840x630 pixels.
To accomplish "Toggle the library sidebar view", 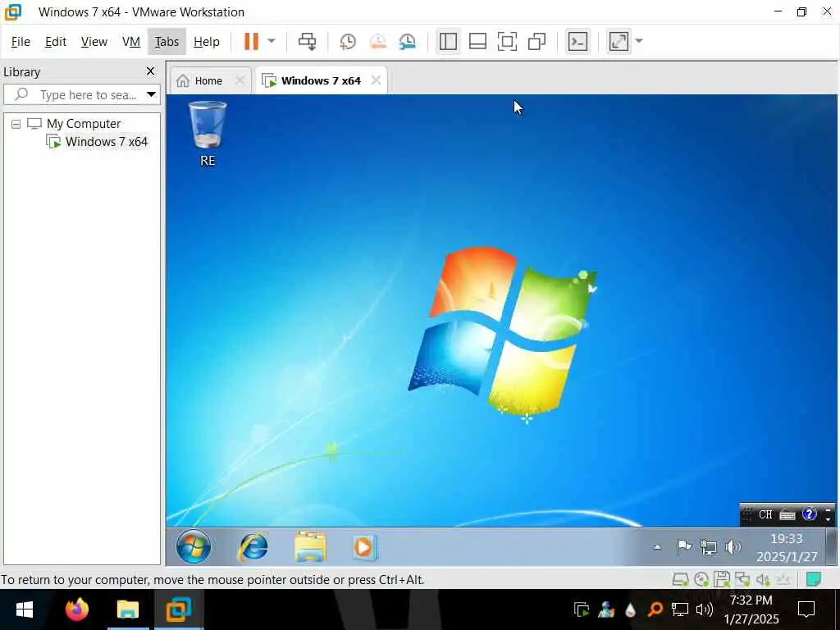I will tap(448, 41).
